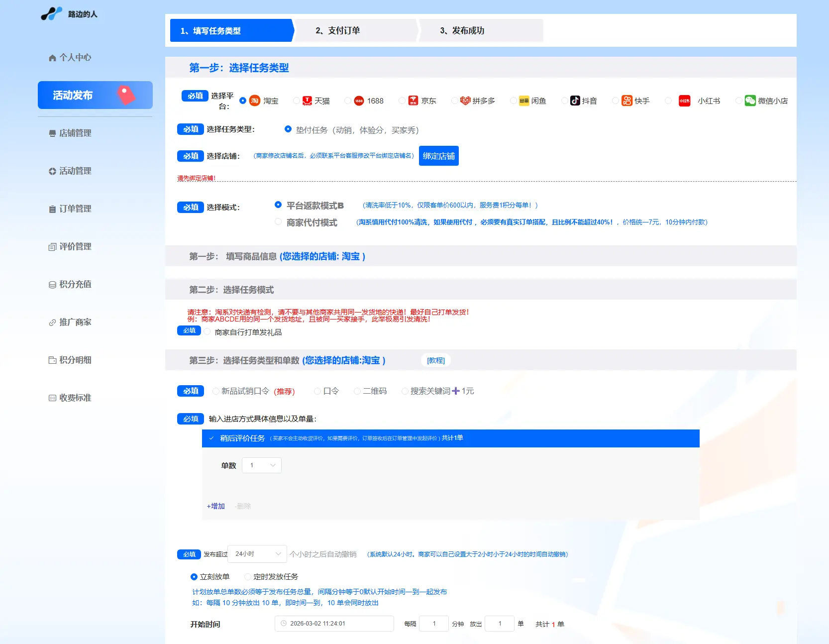This screenshot has width=829, height=644.
Task: Choose the Kuaishou (快手) platform icon
Action: click(627, 101)
